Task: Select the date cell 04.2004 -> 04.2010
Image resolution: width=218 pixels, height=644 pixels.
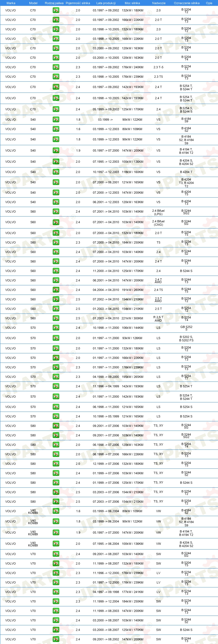Action: click(x=106, y=290)
